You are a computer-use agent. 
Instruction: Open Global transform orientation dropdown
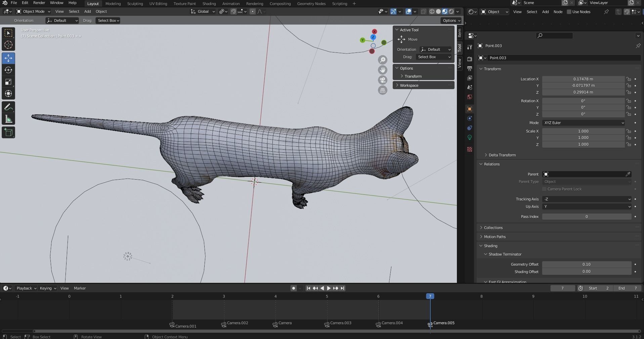point(203,11)
